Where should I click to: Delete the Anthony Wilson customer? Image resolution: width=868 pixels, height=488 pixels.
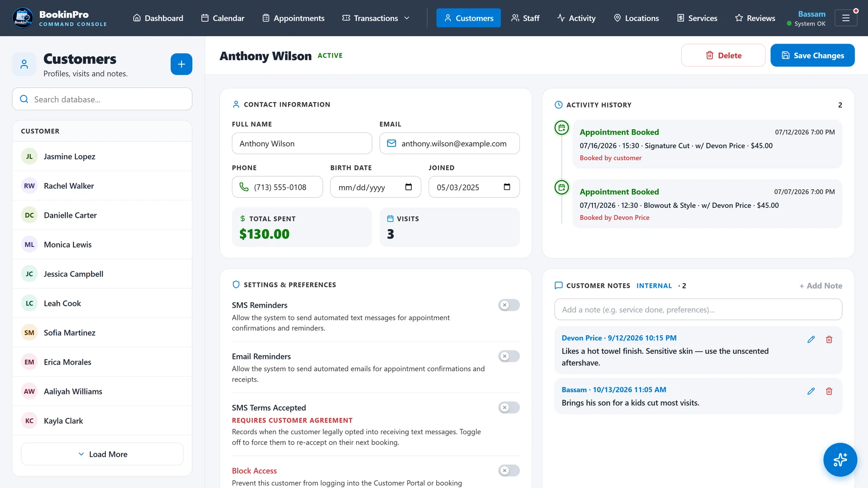tap(723, 55)
